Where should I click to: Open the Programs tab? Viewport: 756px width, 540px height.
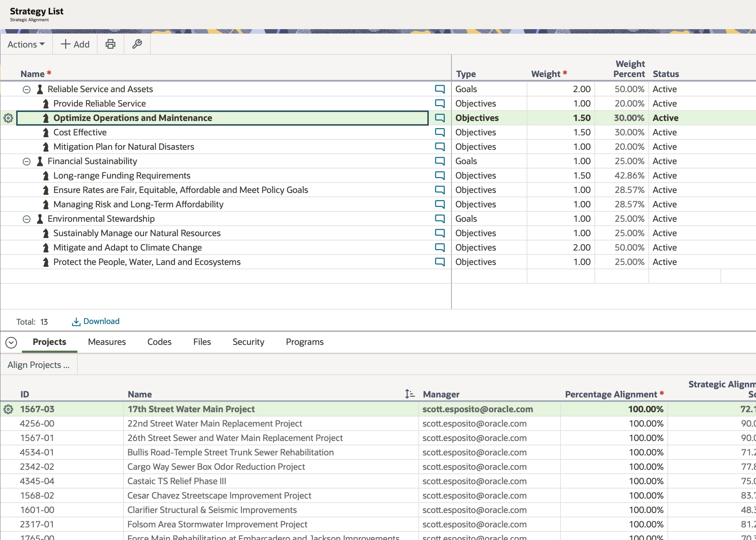[x=305, y=342]
